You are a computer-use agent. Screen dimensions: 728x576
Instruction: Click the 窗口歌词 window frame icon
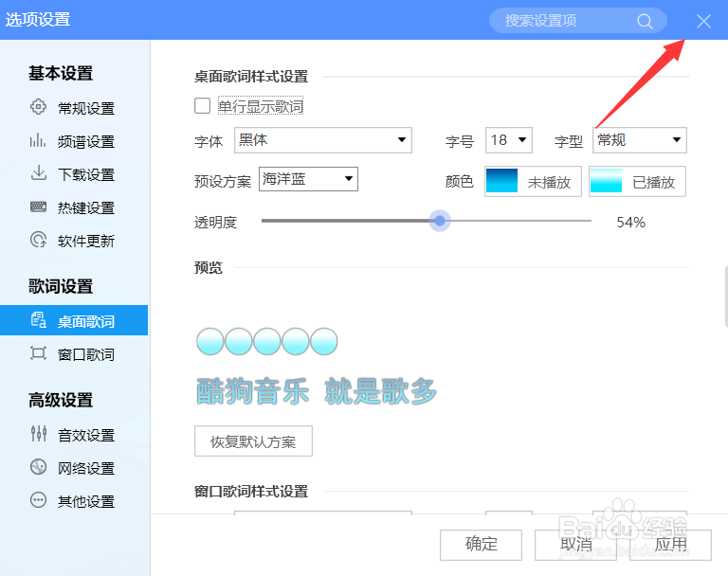coord(38,353)
